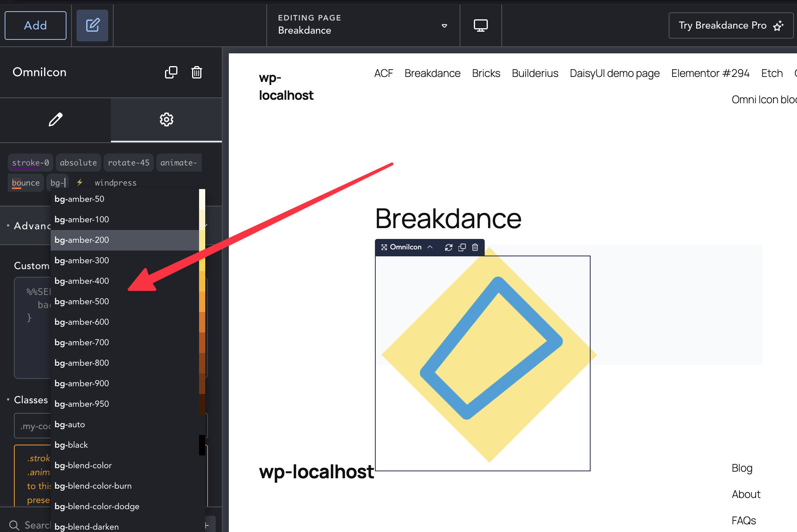Open the footer wp-localhost link

[317, 472]
